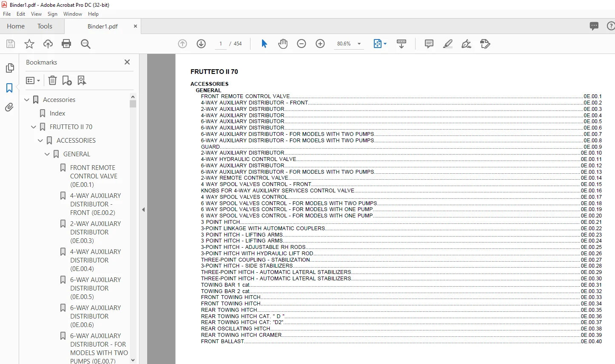Collapse the navigation pane with the side arrow
The height and width of the screenshot is (364, 615).
click(143, 209)
